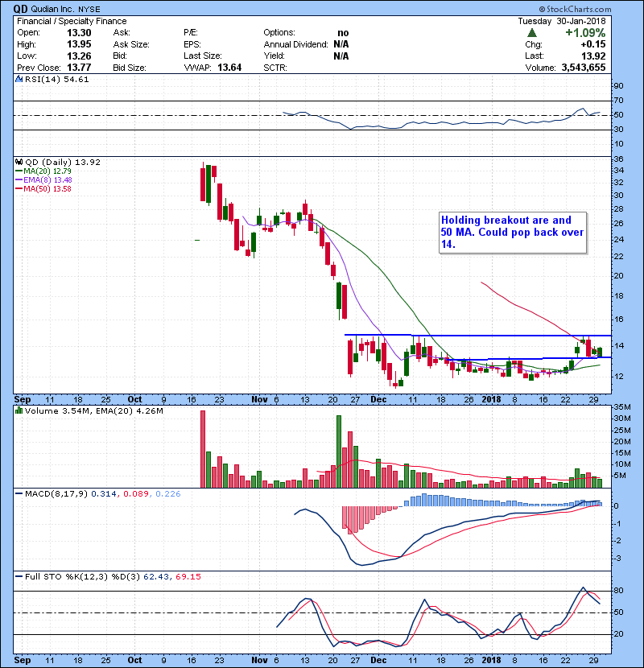The width and height of the screenshot is (644, 668).
Task: Click the Qudian Inc. company name
Action: [x=53, y=9]
